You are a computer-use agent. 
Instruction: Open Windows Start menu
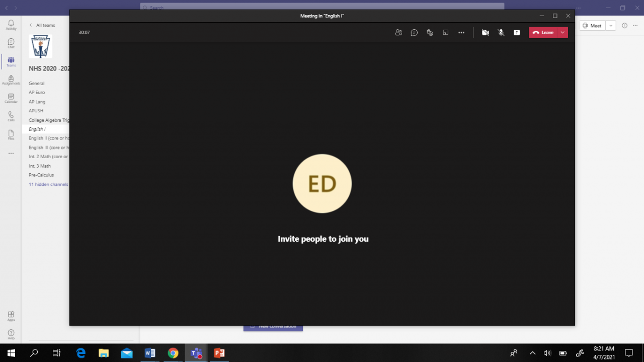tap(11, 353)
